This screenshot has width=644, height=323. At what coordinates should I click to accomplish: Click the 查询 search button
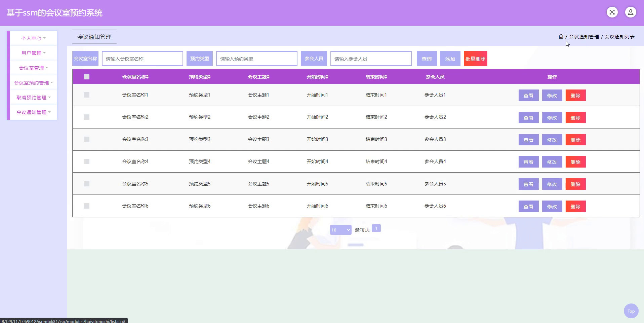point(427,59)
